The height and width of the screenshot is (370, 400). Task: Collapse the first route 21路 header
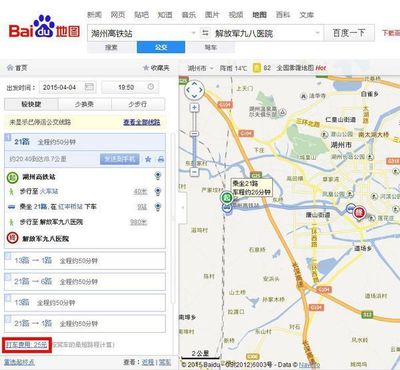point(85,142)
